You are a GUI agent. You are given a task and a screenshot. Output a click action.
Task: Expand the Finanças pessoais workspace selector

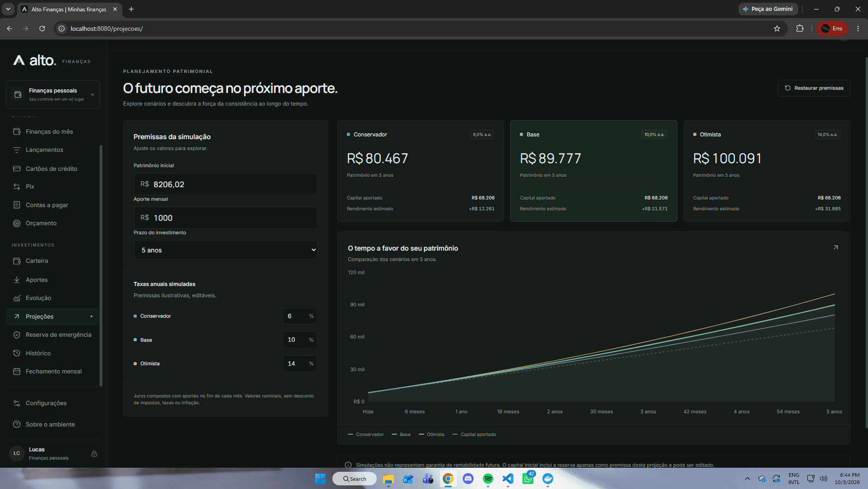(53, 94)
